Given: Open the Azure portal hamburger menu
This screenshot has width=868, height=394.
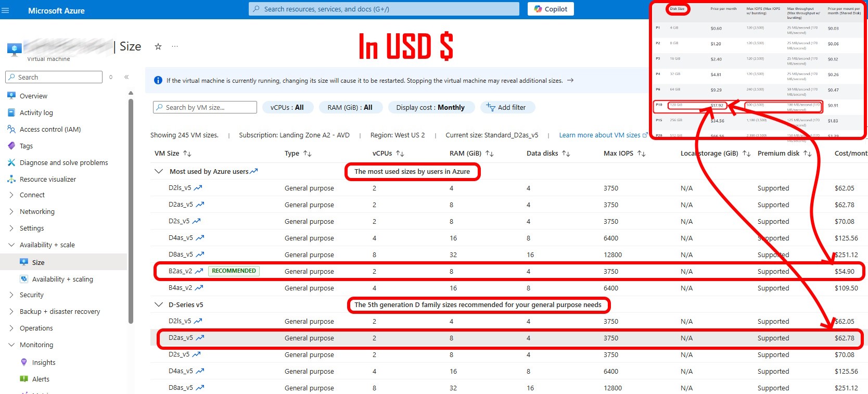Looking at the screenshot, I should [x=6, y=10].
